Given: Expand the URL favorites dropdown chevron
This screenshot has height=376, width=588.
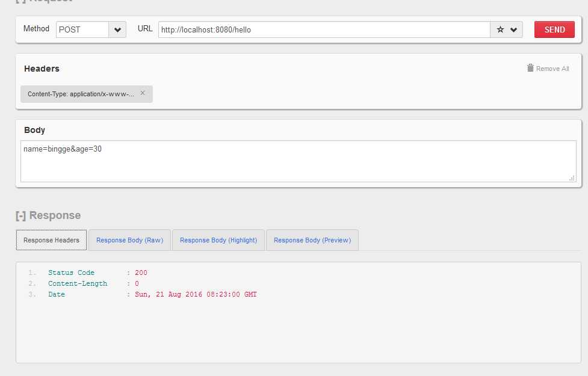Looking at the screenshot, I should pyautogui.click(x=514, y=29).
